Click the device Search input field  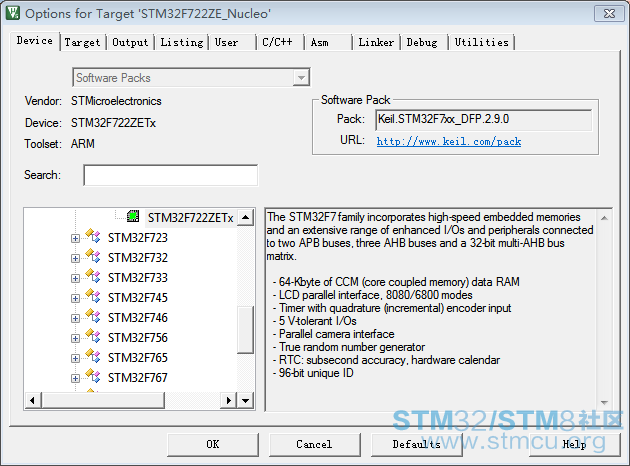[171, 175]
